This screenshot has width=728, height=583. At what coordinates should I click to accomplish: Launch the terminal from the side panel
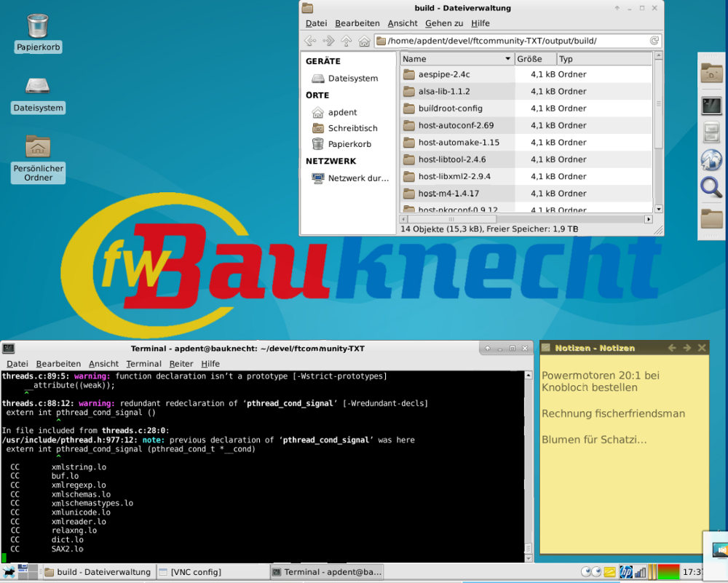click(x=711, y=105)
